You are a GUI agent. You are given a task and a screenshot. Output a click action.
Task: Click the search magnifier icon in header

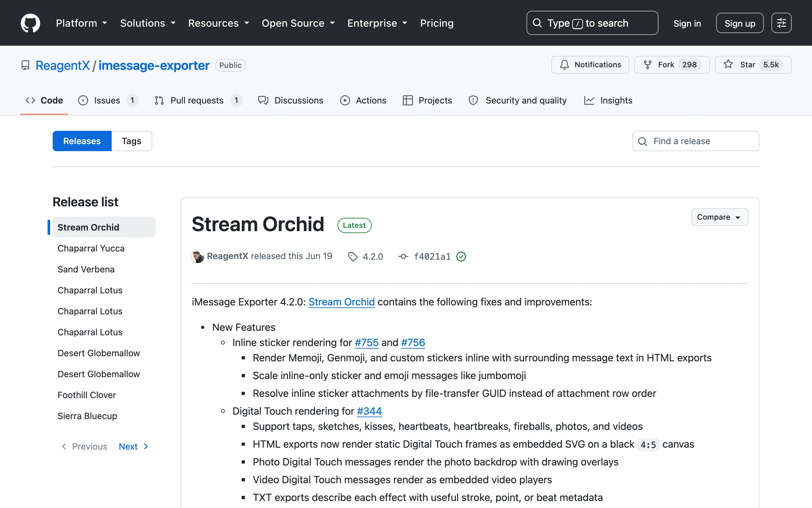click(537, 23)
